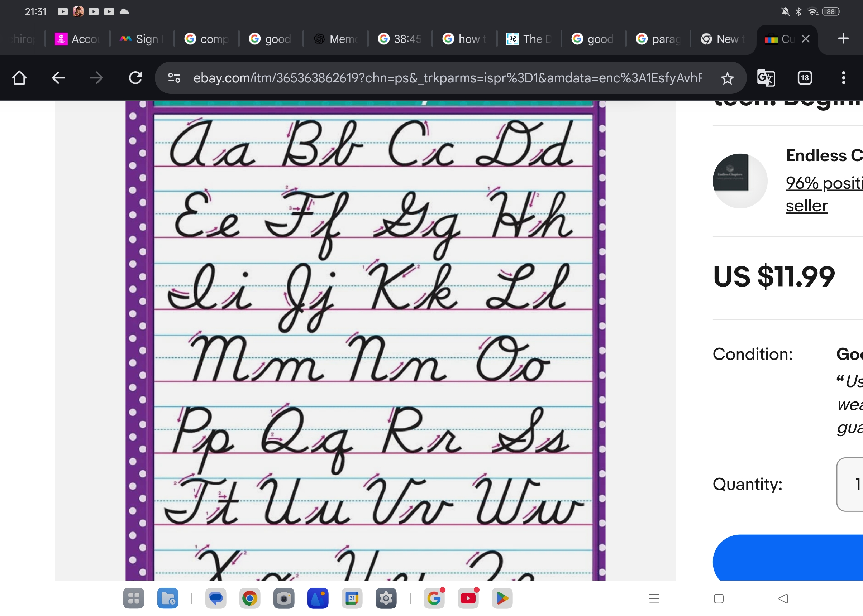Screen dimensions: 863x616
Task: Open YouTube from the dock
Action: tap(468, 598)
